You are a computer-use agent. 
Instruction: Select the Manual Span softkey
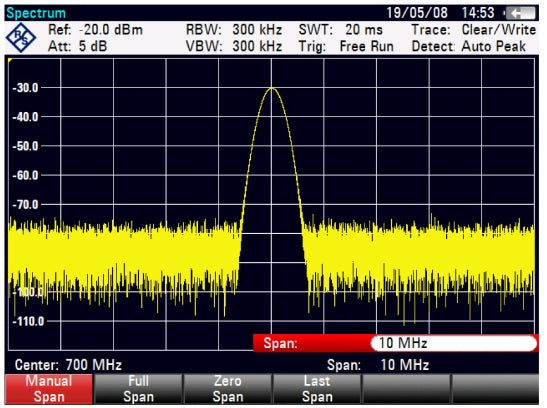click(49, 389)
